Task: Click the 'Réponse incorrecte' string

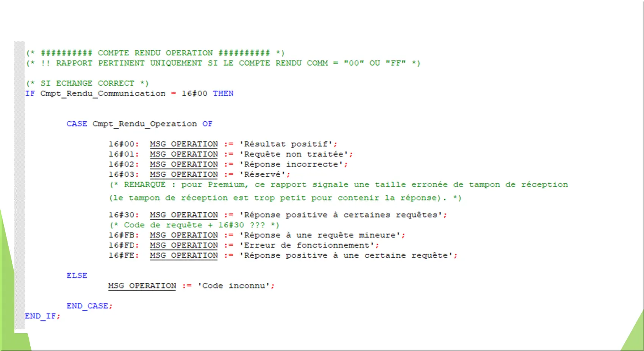Action: [x=293, y=165]
